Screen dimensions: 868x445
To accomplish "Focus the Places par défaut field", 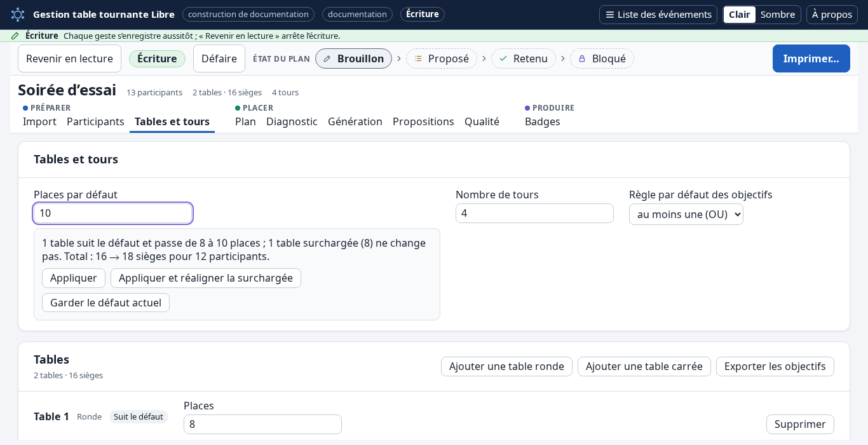I will tap(113, 213).
